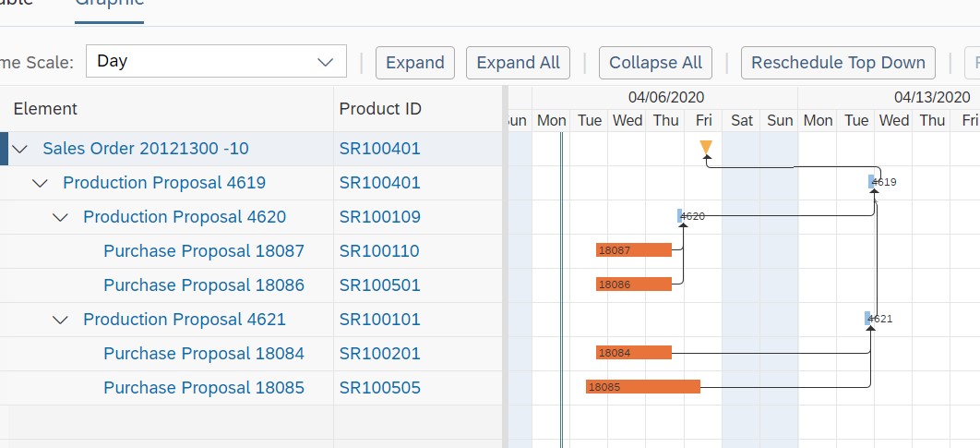Image resolution: width=980 pixels, height=448 pixels.
Task: Click the Product ID column header
Action: click(380, 109)
